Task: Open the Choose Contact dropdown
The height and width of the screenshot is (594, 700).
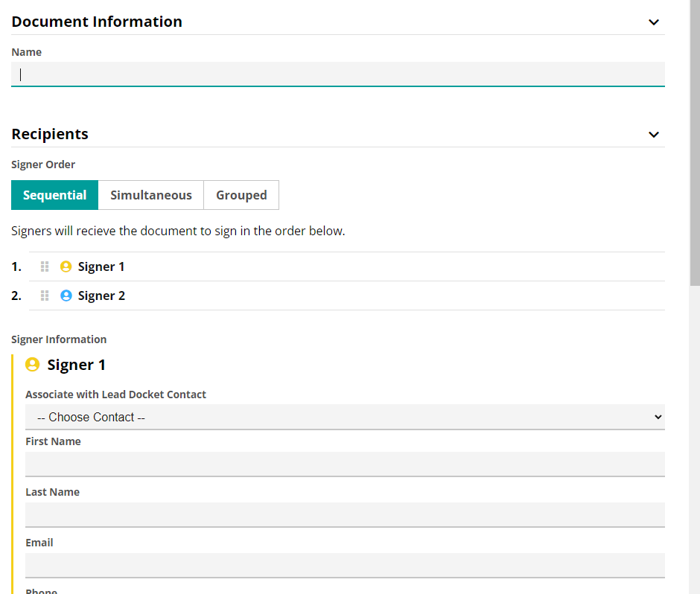Action: point(345,417)
